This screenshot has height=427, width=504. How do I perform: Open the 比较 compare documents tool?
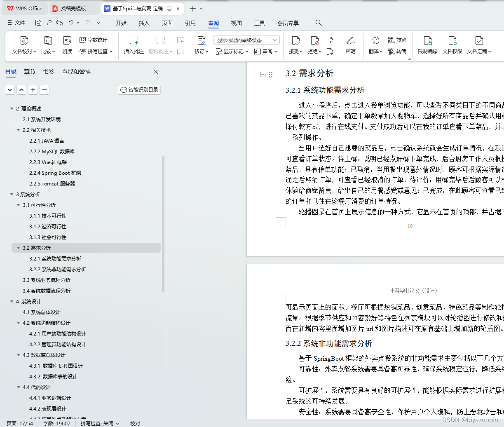point(48,45)
